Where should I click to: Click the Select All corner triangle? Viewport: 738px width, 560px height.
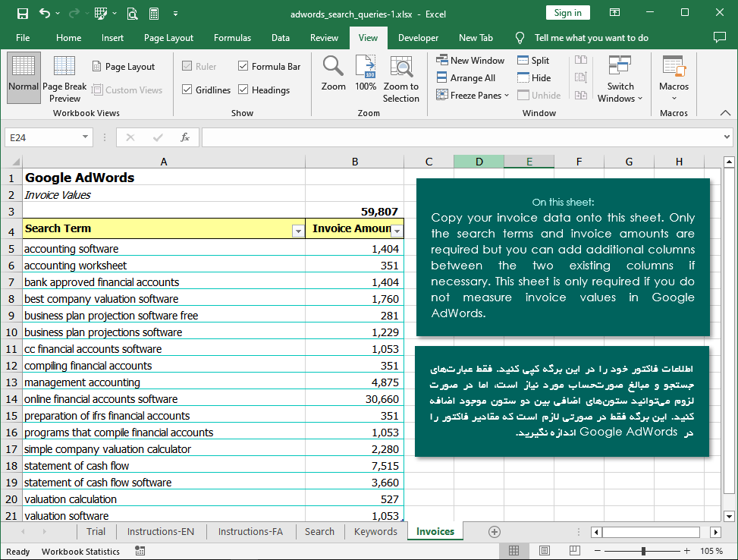tap(15, 162)
